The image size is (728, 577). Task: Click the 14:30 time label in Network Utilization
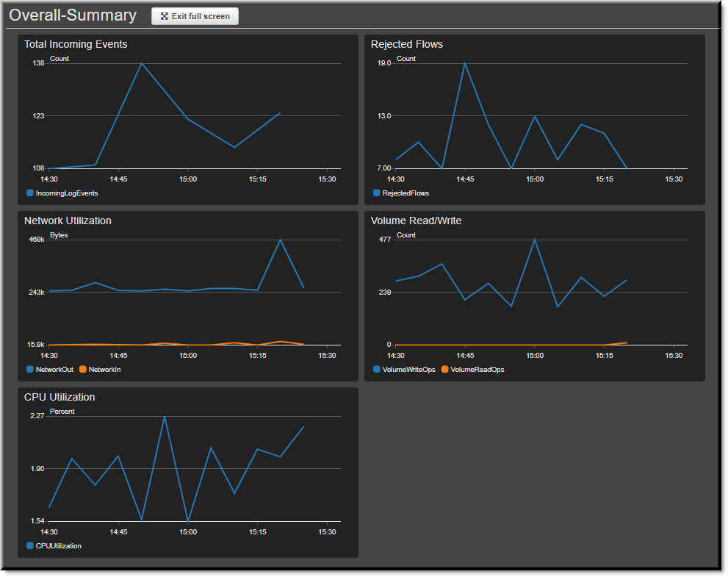coord(48,356)
